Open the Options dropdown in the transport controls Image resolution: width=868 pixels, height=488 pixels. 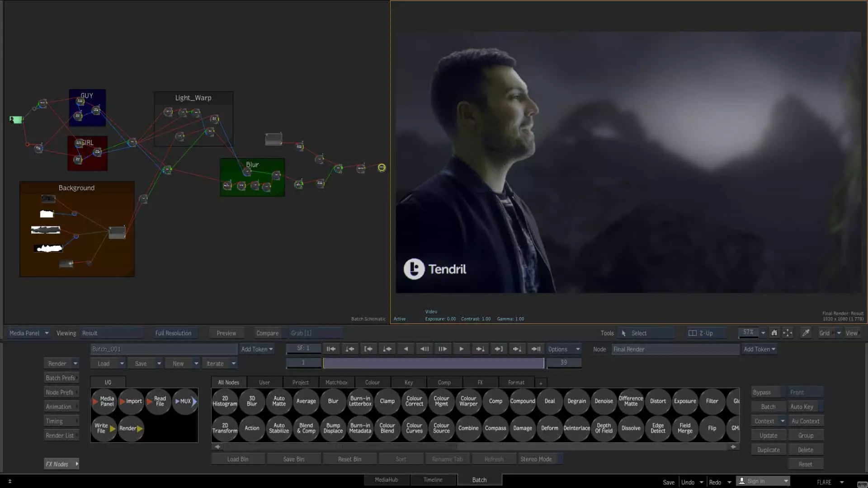point(563,348)
